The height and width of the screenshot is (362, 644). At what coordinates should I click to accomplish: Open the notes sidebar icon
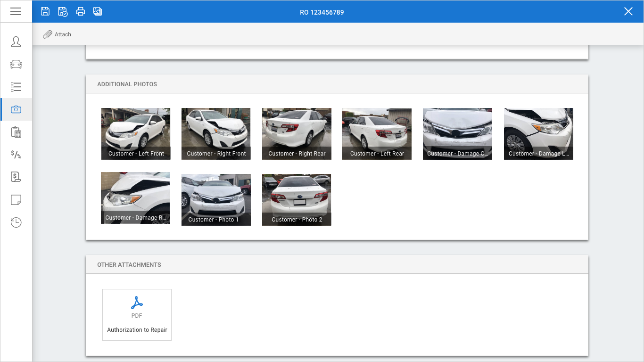[x=16, y=200]
